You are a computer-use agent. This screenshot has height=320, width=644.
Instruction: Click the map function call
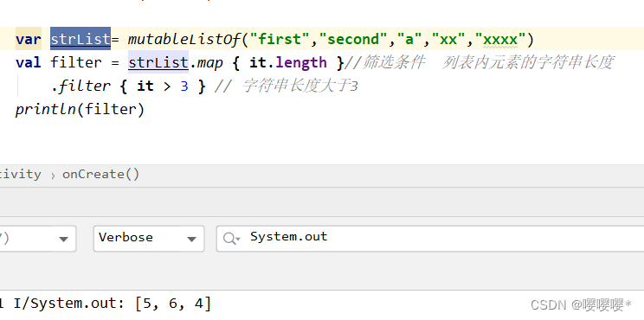pos(209,63)
